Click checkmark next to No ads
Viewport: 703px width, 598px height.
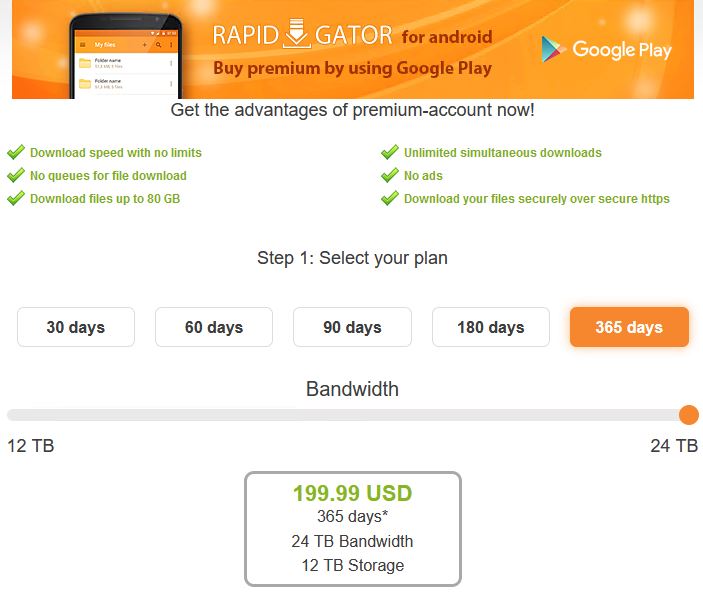tap(390, 175)
